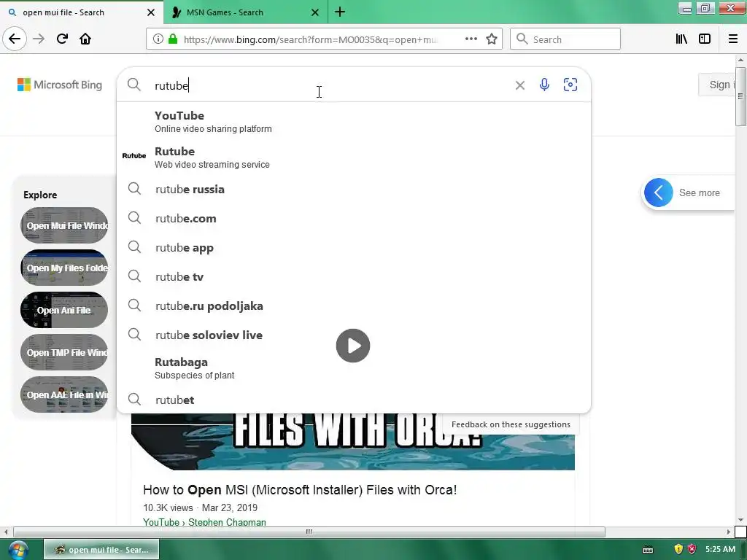The height and width of the screenshot is (560, 747).
Task: Choose suggestion 'rutube russia'
Action: point(354,189)
